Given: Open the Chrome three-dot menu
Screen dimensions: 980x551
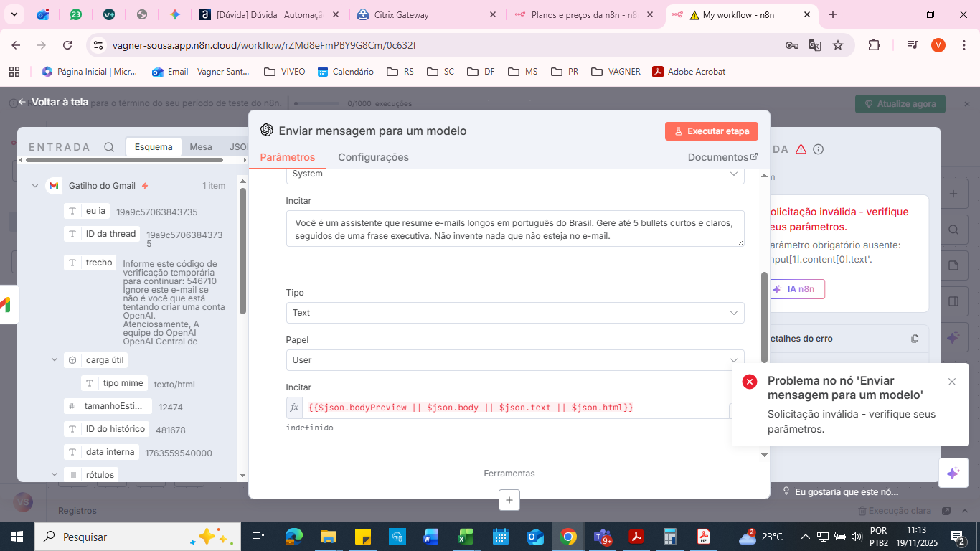Looking at the screenshot, I should pyautogui.click(x=963, y=45).
